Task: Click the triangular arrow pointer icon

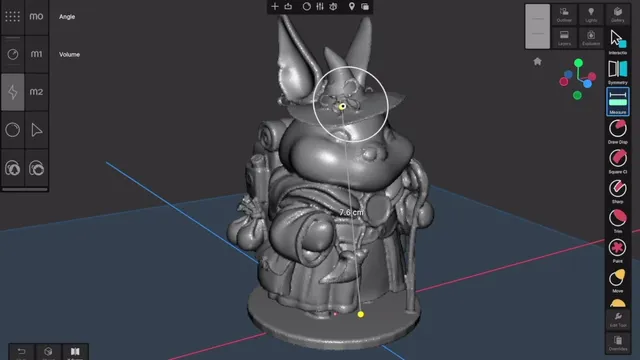Action: point(36,130)
